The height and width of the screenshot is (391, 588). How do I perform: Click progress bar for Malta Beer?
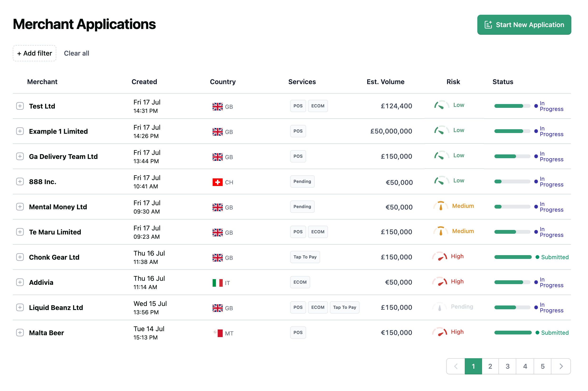pyautogui.click(x=513, y=333)
